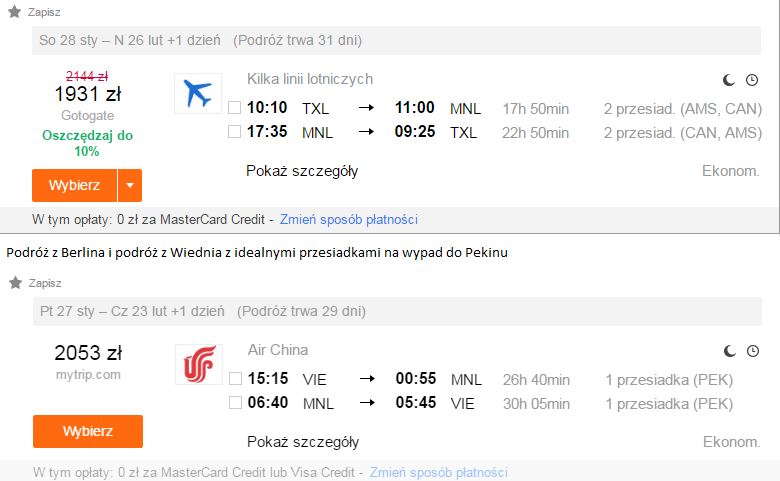Check the 17:35 MNL to TXL flight box
This screenshot has height=481, width=780.
234,131
